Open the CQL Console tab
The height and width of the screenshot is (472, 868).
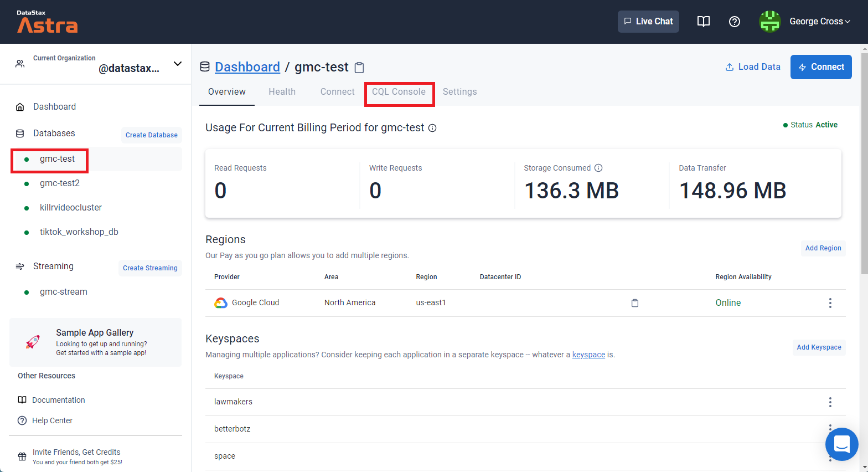[x=399, y=92]
